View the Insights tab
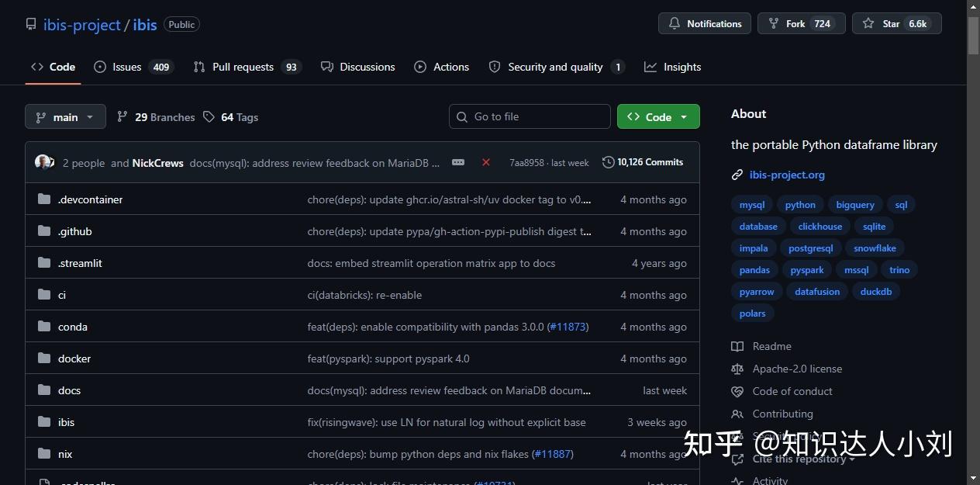 [673, 67]
